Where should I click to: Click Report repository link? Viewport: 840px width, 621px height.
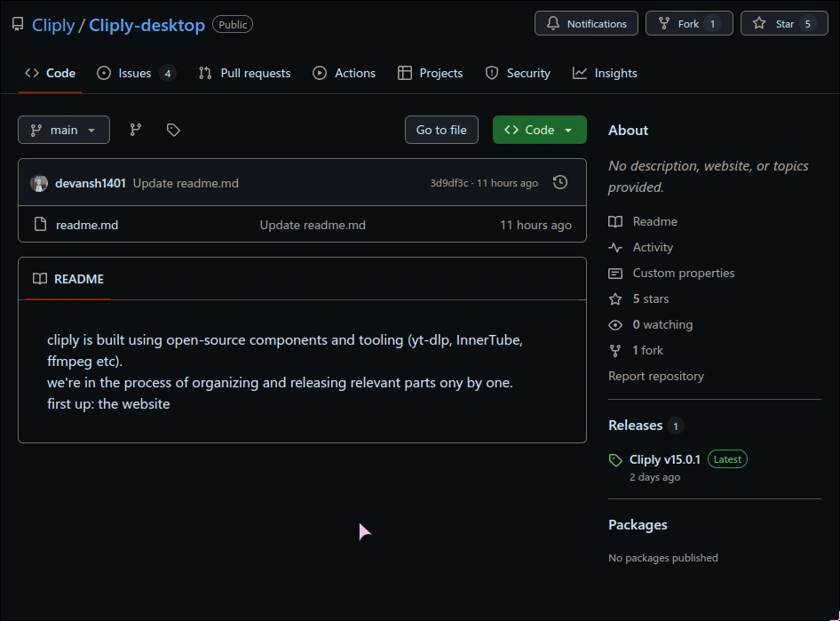tap(655, 376)
